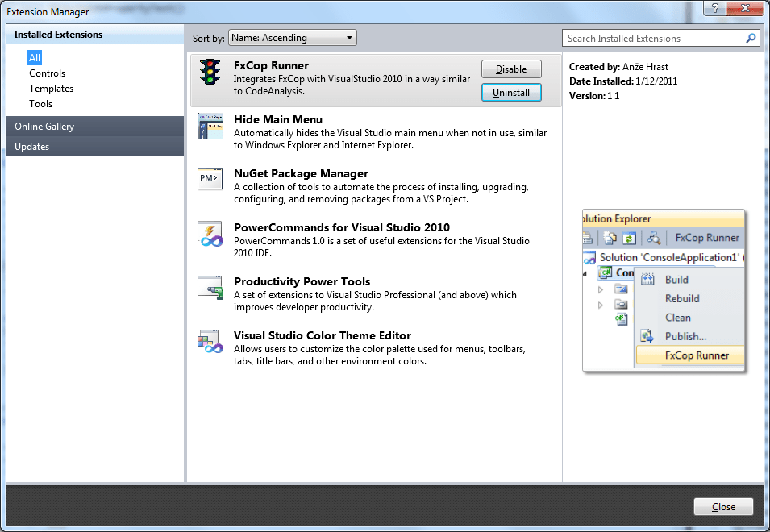The width and height of the screenshot is (770, 532).
Task: Click the Hide Main Menu extension icon
Action: 210,126
